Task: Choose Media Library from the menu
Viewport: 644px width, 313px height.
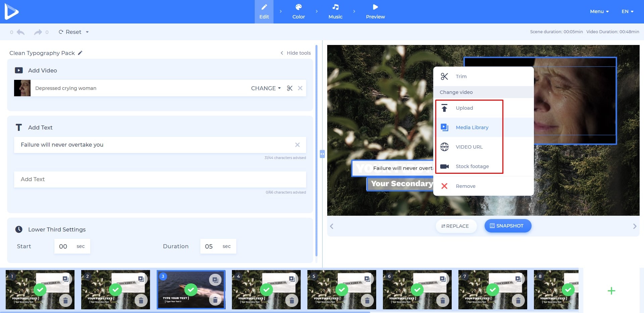Action: pyautogui.click(x=472, y=127)
